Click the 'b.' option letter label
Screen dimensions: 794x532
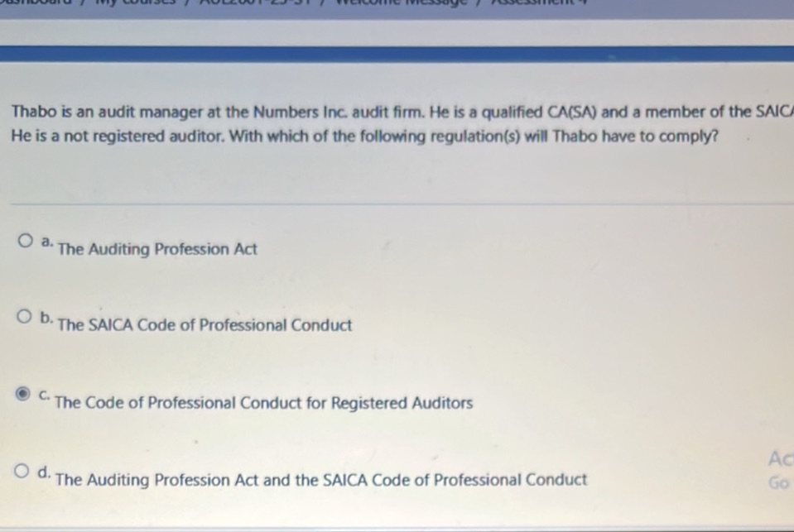[46, 319]
